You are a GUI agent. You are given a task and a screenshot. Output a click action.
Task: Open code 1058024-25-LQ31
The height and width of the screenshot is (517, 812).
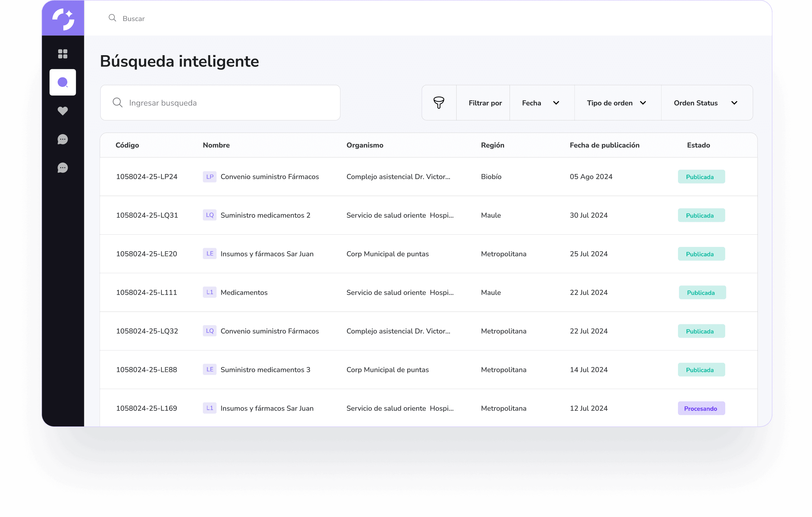point(147,215)
